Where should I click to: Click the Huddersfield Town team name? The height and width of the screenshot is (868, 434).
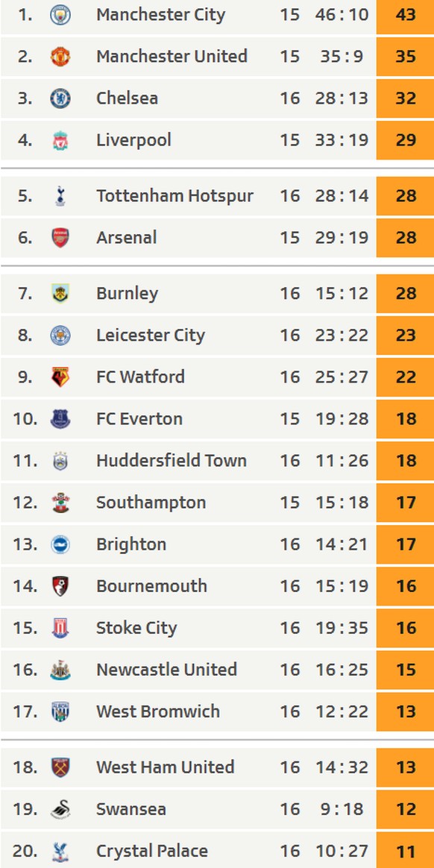(172, 461)
